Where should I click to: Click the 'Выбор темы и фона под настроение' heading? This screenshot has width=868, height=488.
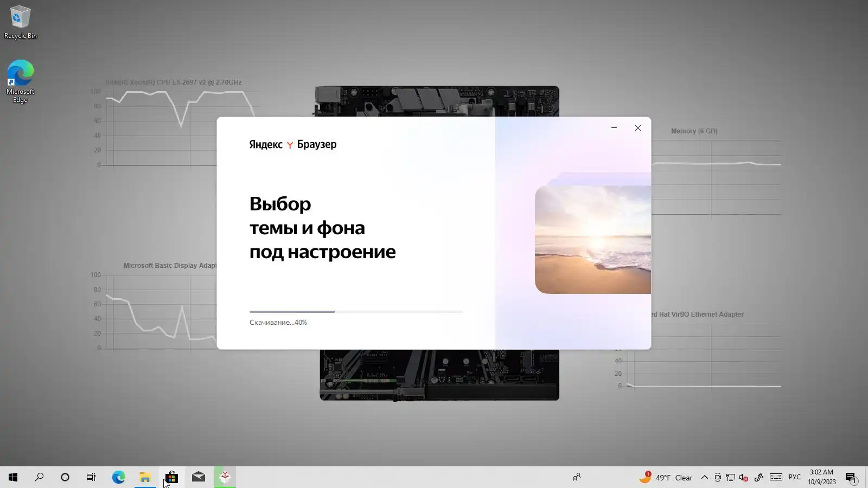tap(323, 228)
